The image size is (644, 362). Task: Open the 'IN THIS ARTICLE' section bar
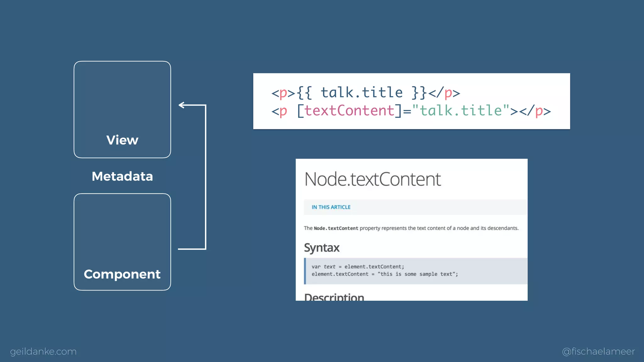(415, 207)
